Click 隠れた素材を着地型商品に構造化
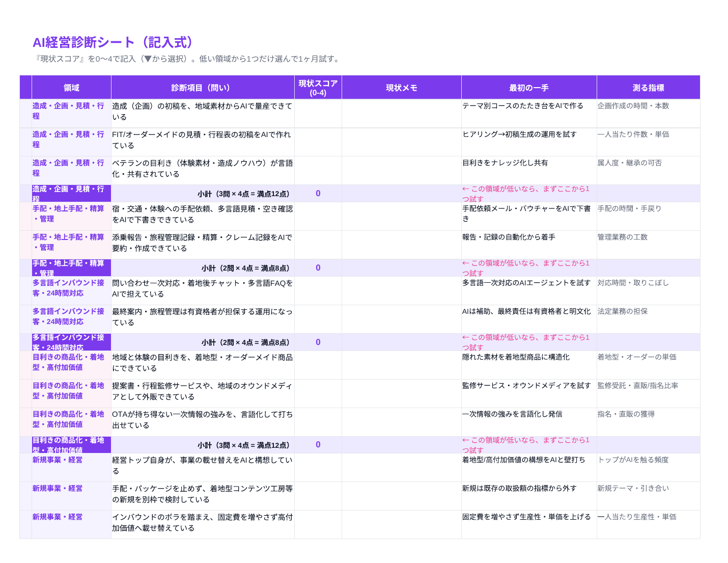This screenshot has width=728, height=563. click(516, 357)
